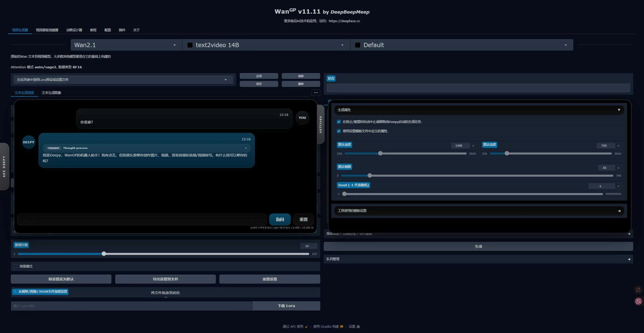644x333 pixels.
Task: Click the sparkle grid icon at bottom right
Action: point(638,290)
